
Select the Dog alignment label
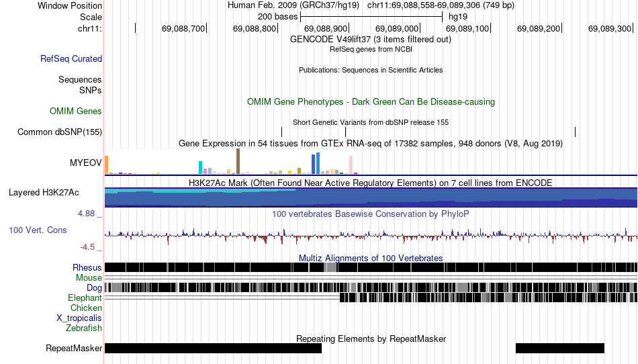[x=94, y=288]
